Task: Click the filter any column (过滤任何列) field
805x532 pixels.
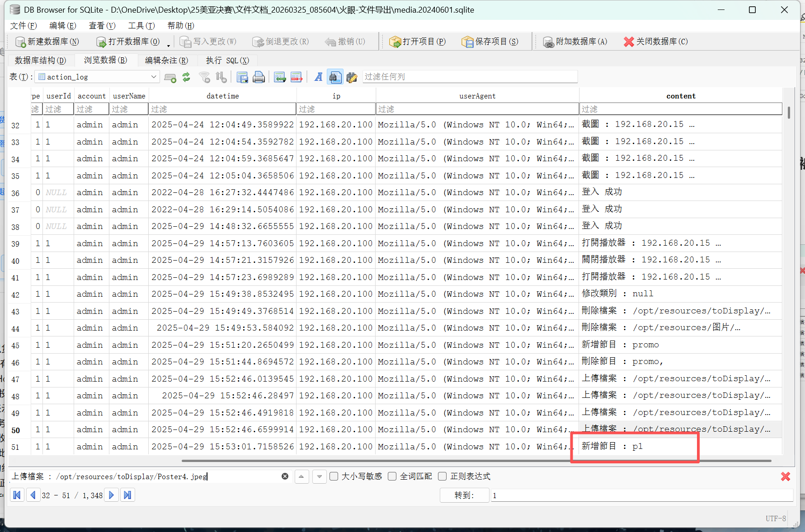Action: tap(470, 77)
